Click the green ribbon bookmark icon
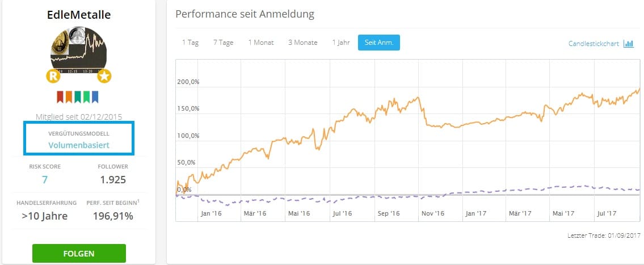Viewport: 644px width, 265px height. [x=86, y=97]
